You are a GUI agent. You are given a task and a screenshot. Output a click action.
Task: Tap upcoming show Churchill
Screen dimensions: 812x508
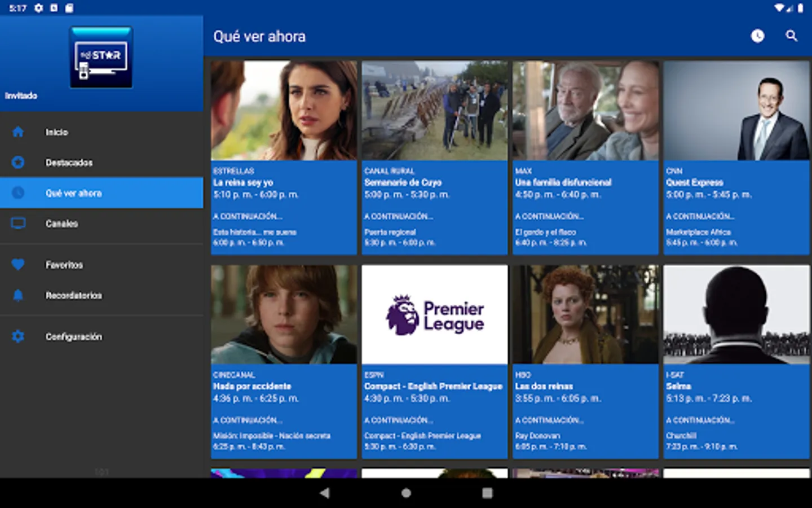pyautogui.click(x=681, y=436)
